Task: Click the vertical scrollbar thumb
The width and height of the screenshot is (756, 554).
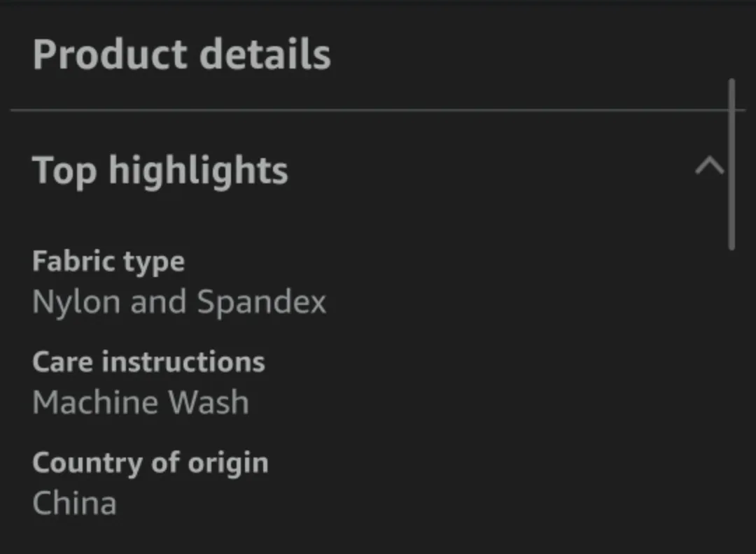Action: [x=731, y=165]
